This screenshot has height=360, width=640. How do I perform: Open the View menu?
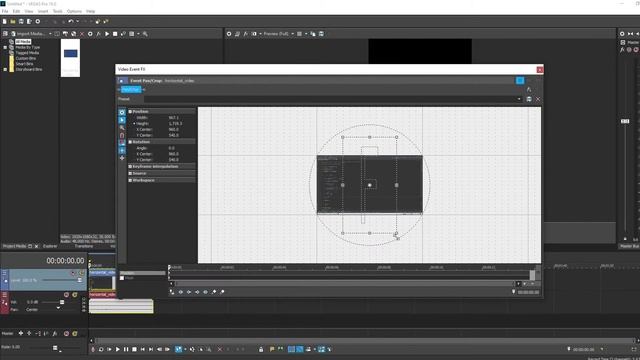coord(29,11)
